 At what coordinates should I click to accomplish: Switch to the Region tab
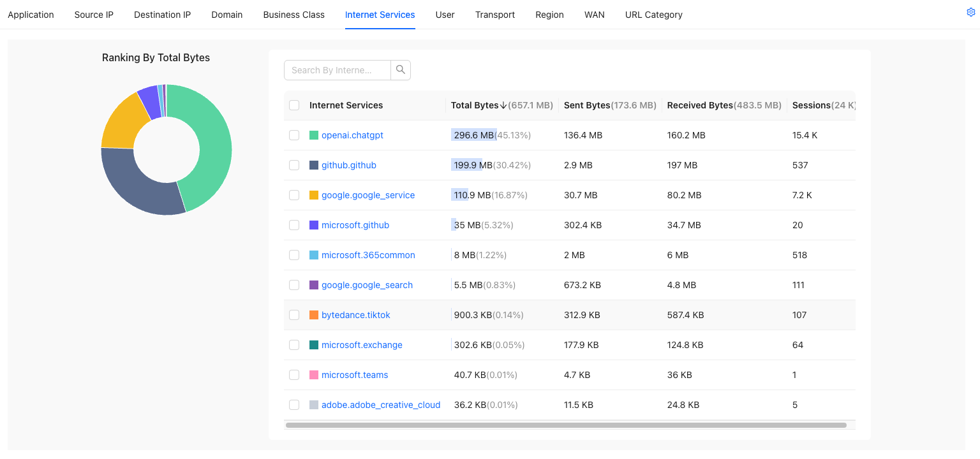549,15
